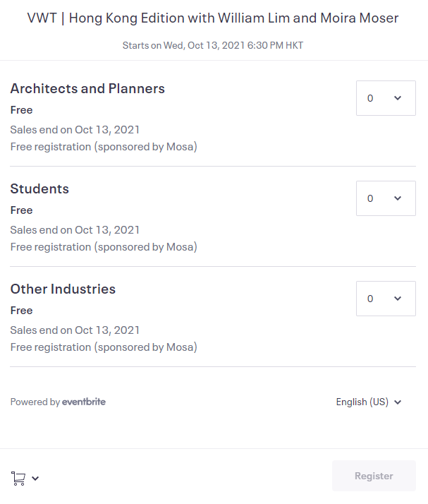428x504 pixels.
Task: Open the eventbrite logo link
Action: [x=84, y=402]
